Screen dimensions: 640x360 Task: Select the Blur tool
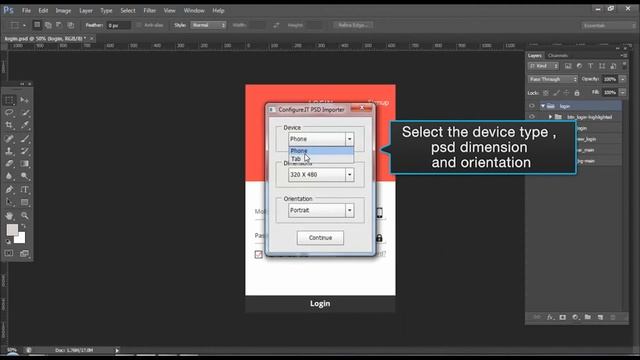(x=9, y=176)
